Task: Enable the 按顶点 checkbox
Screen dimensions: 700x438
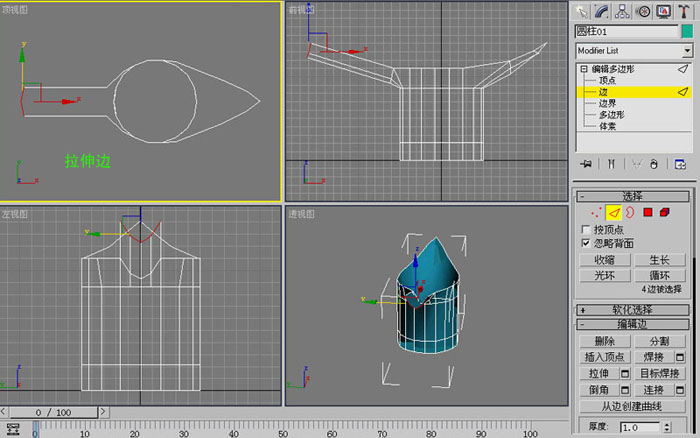Action: pos(586,229)
